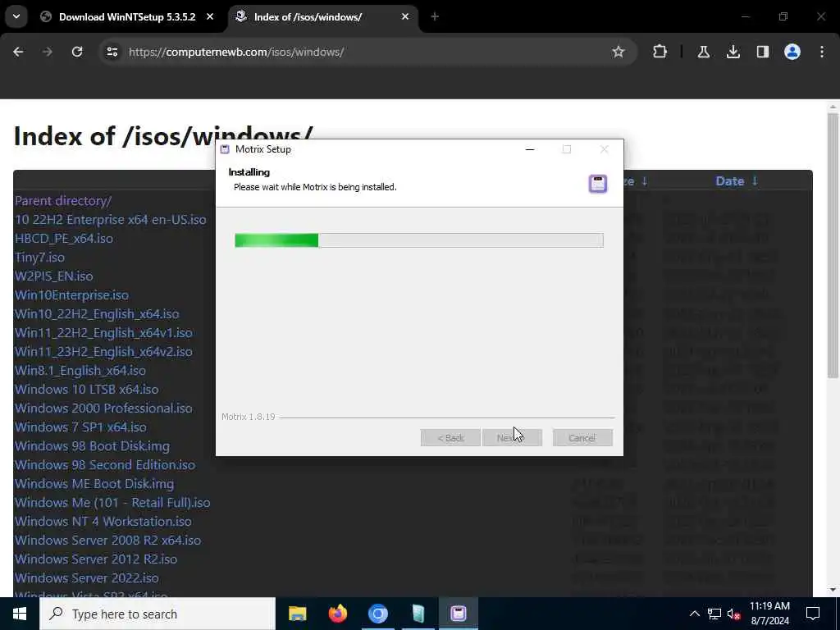The image size is (840, 630).
Task: Open the Parent directory/ link
Action: coord(63,201)
